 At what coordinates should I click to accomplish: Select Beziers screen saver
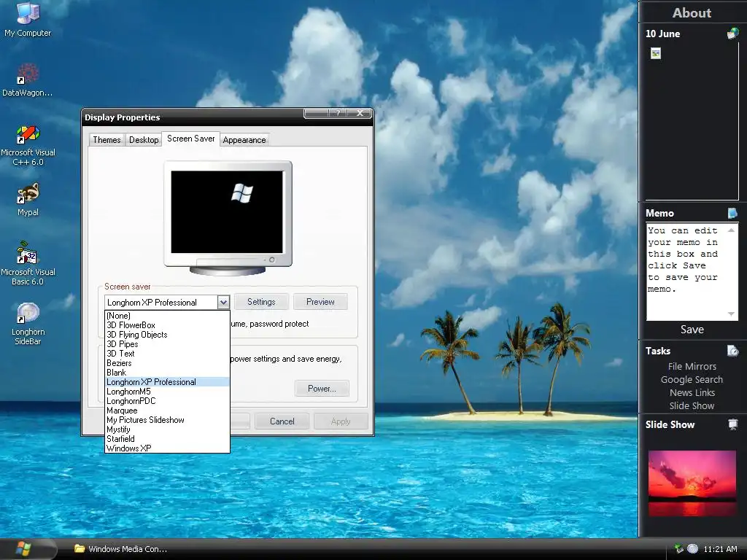[167, 363]
